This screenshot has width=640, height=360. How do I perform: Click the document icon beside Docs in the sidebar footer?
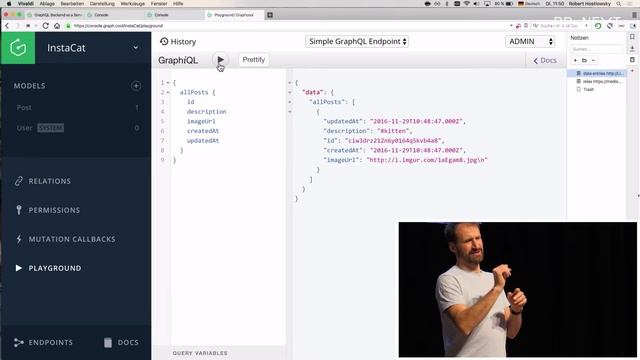(108, 342)
